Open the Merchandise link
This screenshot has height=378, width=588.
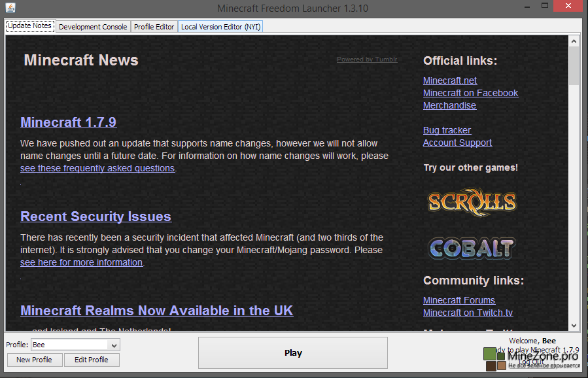pos(449,105)
